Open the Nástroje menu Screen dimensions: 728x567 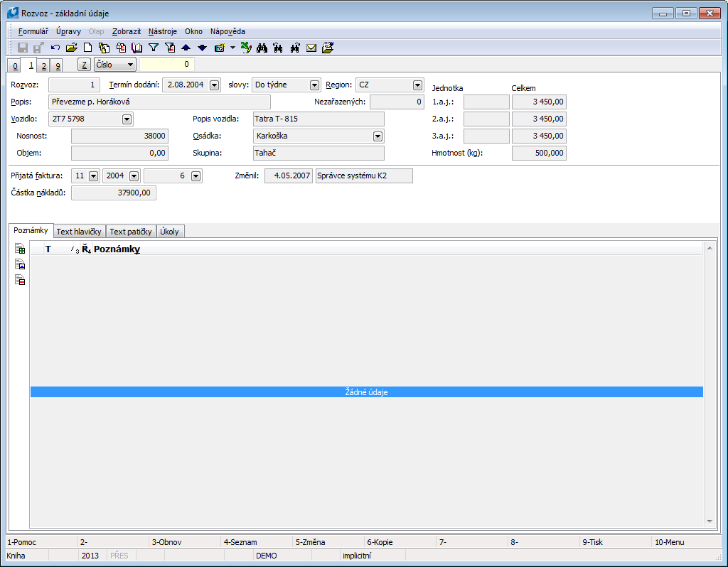[163, 31]
